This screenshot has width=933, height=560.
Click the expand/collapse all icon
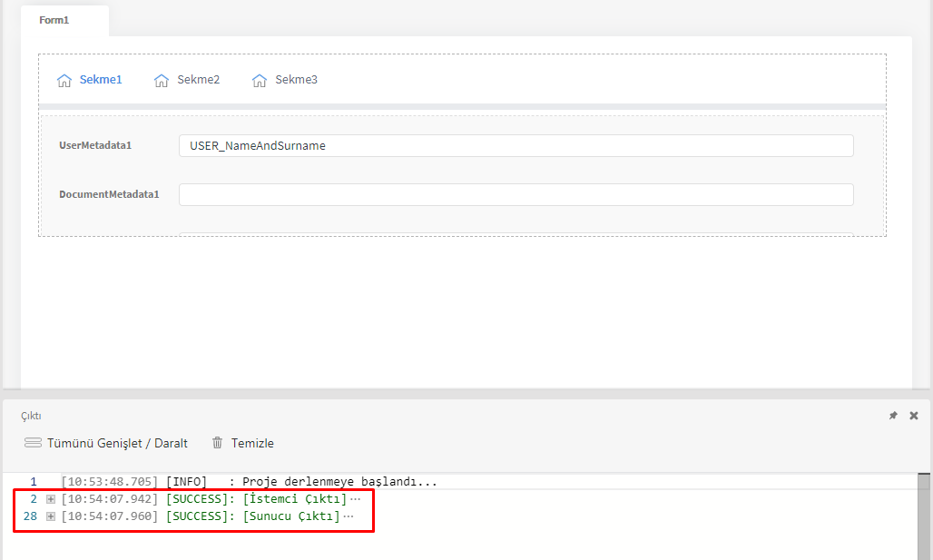click(33, 443)
